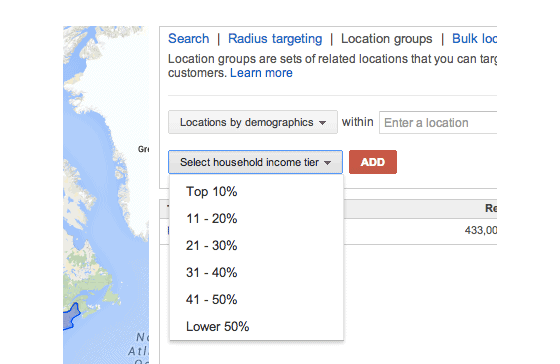Click the reach value 433,00 in table
The width and height of the screenshot is (560, 364).
coord(481,230)
